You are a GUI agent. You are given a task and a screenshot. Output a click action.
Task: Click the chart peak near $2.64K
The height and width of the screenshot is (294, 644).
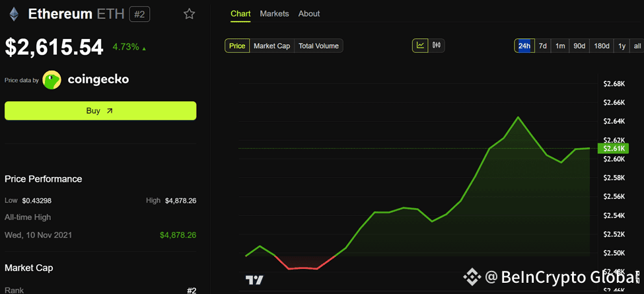519,118
